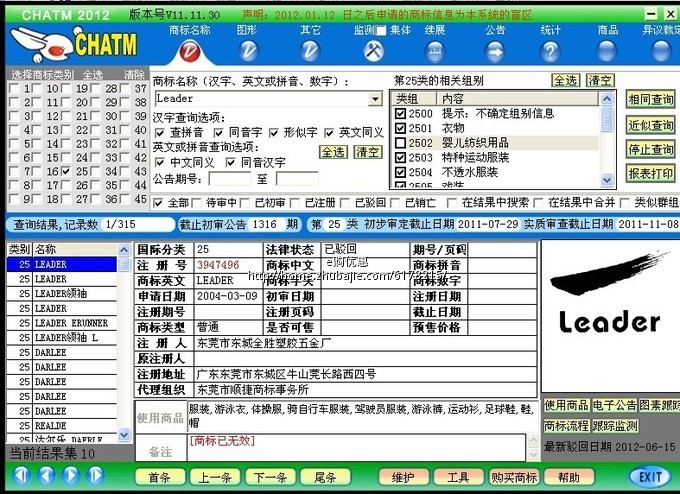
Task: Click the 公告期号 end field
Action: tap(298, 178)
